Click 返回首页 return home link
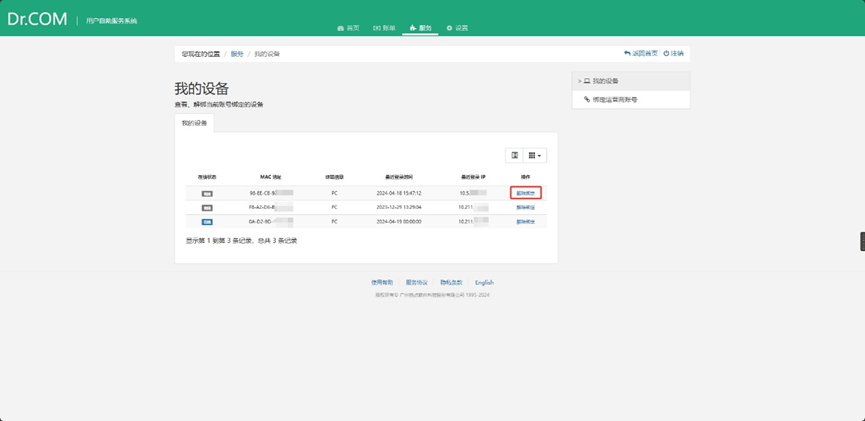Screen dimensions: 865x421 pyautogui.click(x=641, y=53)
